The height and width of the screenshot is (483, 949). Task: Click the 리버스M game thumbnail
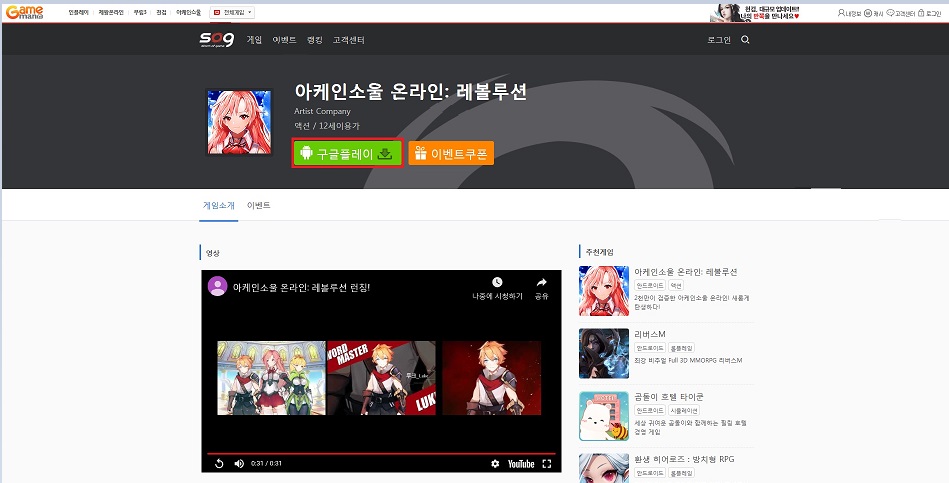[603, 353]
